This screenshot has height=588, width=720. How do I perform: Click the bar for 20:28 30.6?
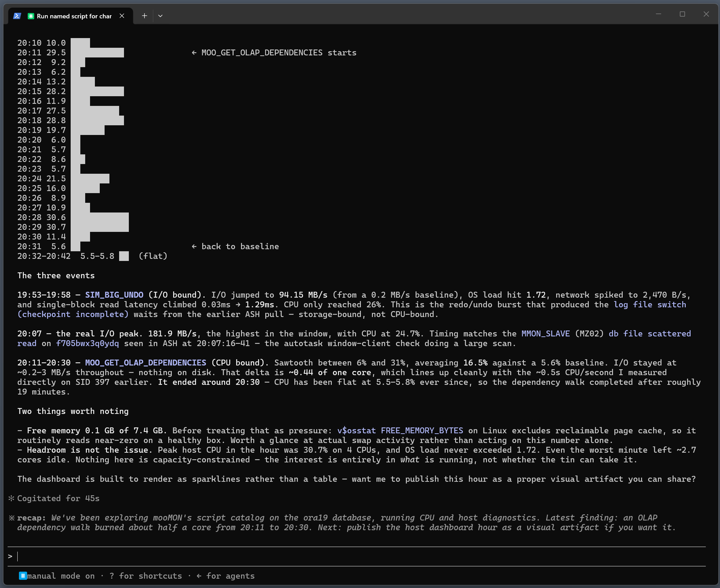point(100,217)
